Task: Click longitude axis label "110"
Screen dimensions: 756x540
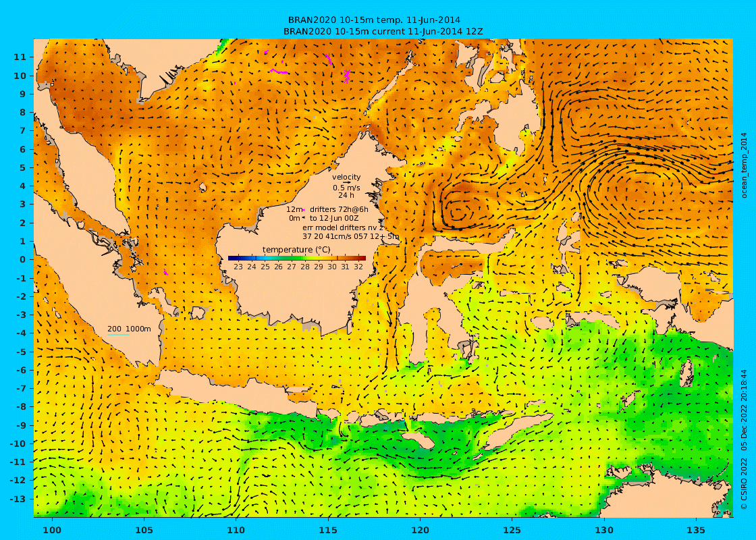Action: (x=236, y=531)
